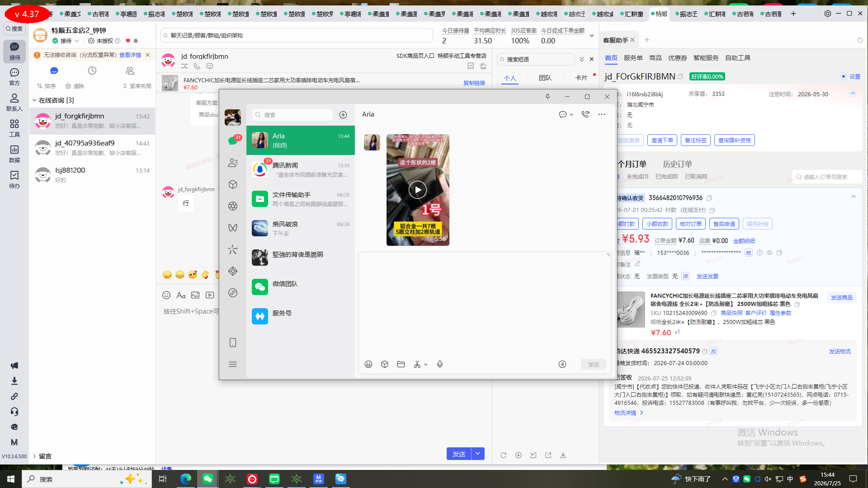
Task: Open the history clock tab in conversation list
Action: [92, 70]
